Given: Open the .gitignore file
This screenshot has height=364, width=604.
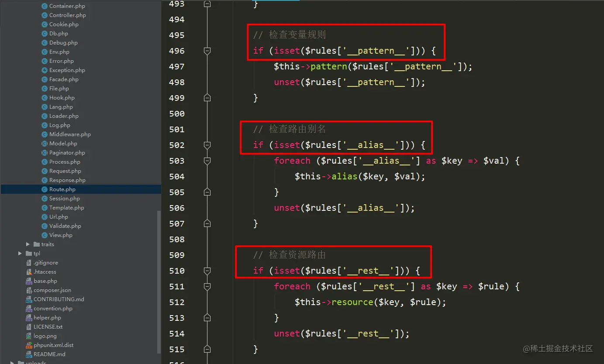Looking at the screenshot, I should click(46, 263).
